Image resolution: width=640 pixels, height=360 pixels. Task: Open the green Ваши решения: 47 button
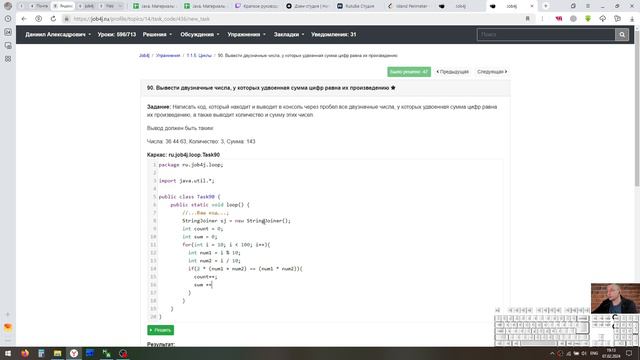(x=409, y=72)
